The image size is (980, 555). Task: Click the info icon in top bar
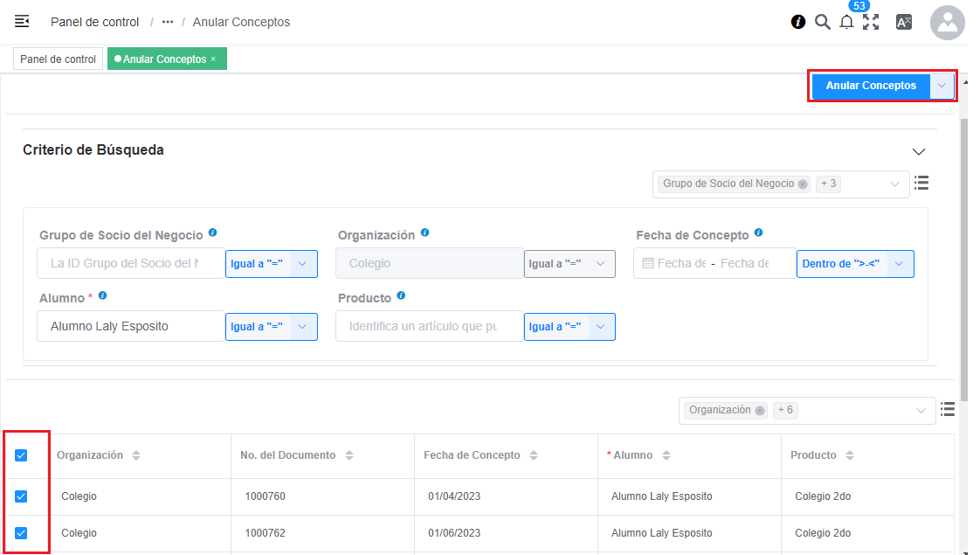click(797, 23)
